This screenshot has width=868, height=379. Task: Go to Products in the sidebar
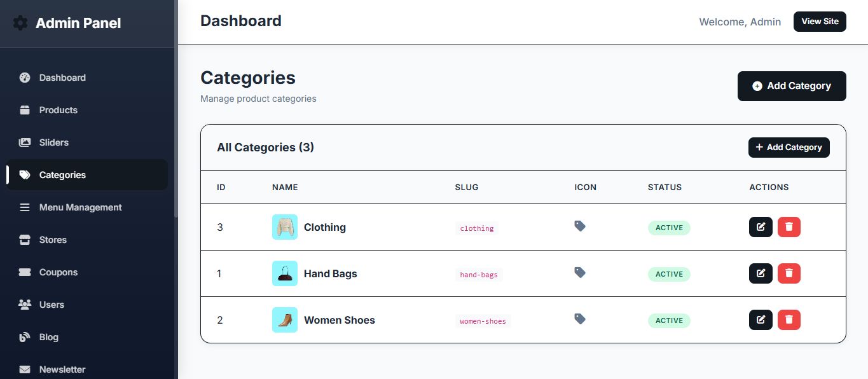[x=58, y=110]
